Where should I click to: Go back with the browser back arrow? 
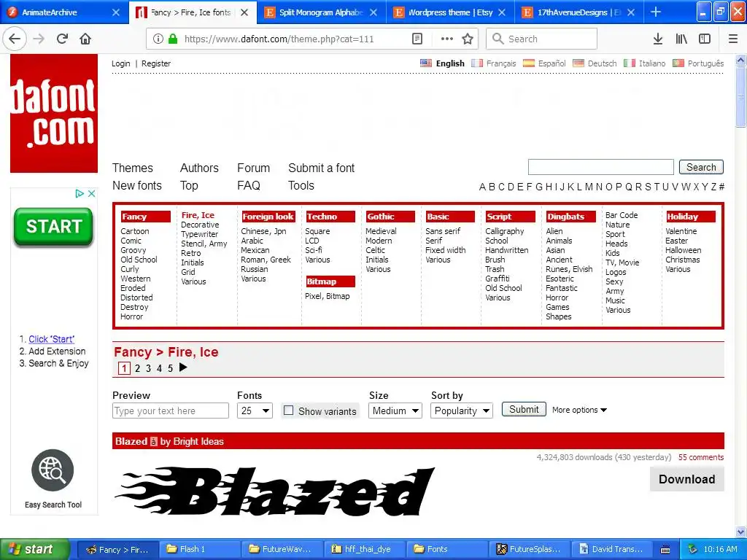click(15, 39)
